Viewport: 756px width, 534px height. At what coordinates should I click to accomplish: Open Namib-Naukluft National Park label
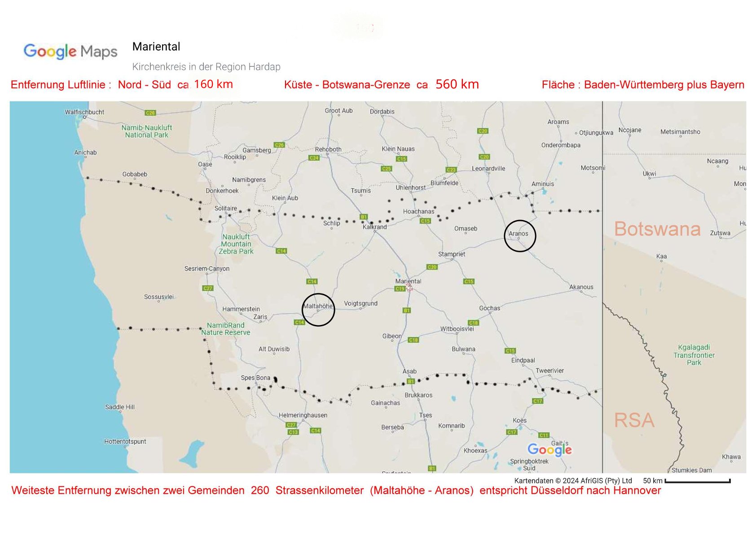click(147, 131)
